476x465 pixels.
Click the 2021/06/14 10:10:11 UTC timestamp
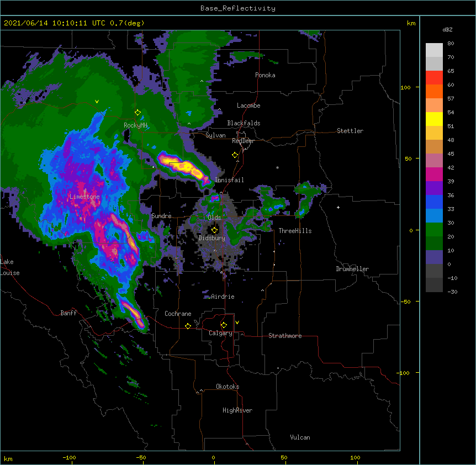pos(55,23)
